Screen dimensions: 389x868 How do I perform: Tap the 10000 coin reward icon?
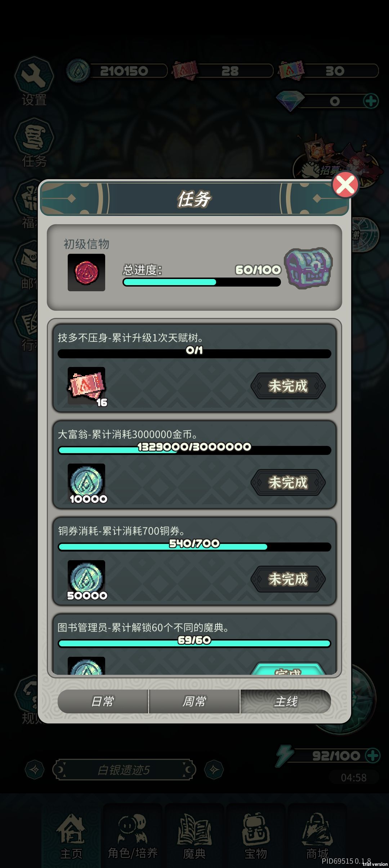[86, 483]
